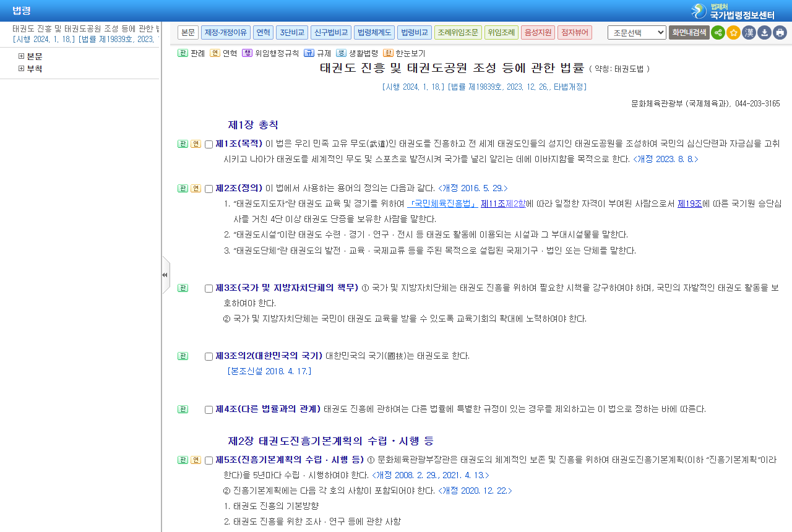The width and height of the screenshot is (792, 532).
Task: Open the 법령체계도 tab
Action: click(x=374, y=32)
